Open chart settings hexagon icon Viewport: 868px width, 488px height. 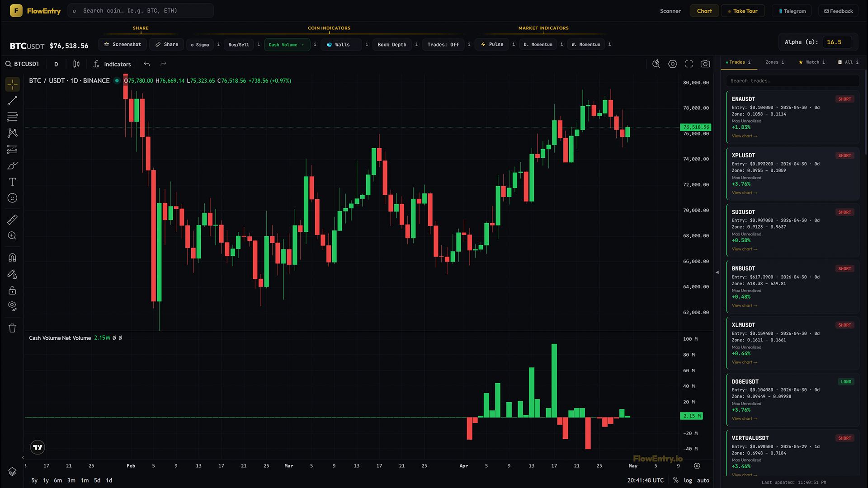[673, 64]
